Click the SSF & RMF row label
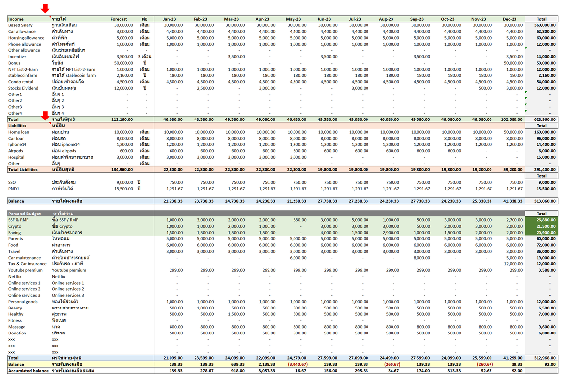The height and width of the screenshot is (380, 588). pyautogui.click(x=19, y=220)
